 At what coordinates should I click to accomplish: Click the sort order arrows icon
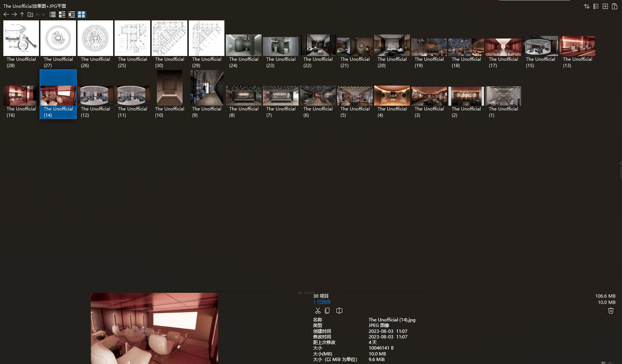pos(586,6)
